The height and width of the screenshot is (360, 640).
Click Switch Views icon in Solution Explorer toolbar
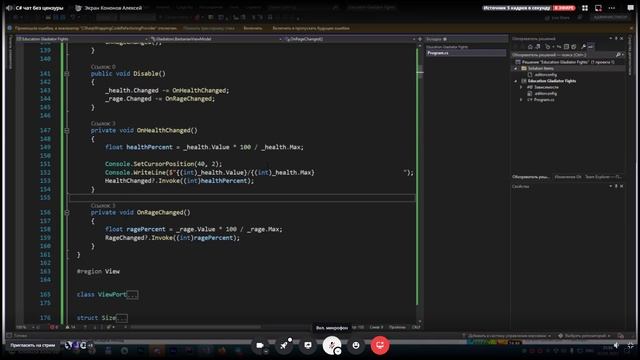pyautogui.click(x=538, y=47)
